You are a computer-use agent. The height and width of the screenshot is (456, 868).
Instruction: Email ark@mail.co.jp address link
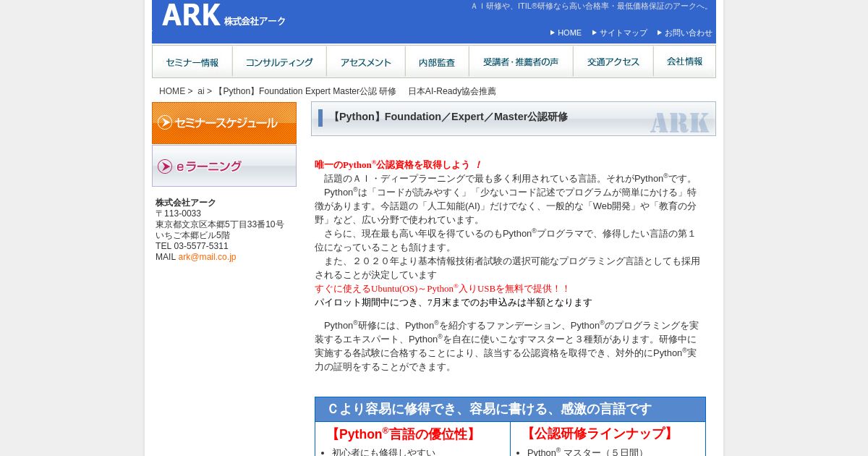click(x=207, y=257)
